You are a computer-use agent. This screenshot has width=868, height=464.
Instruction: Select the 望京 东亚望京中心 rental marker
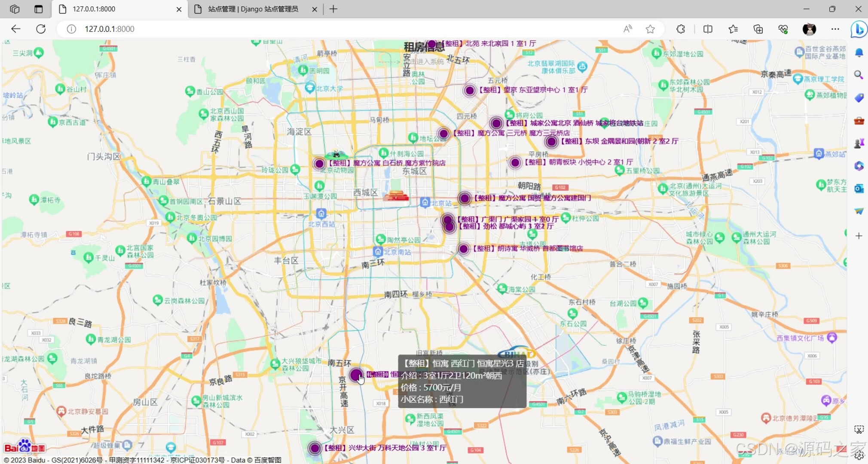click(470, 90)
